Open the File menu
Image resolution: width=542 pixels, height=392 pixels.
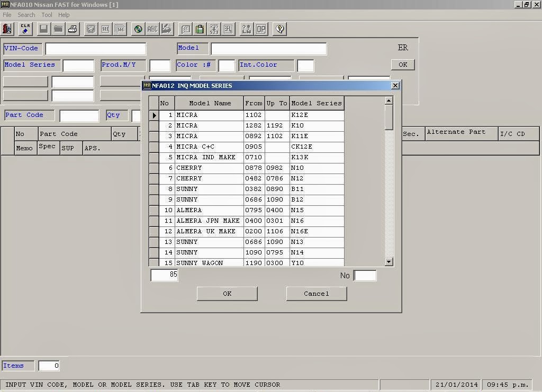[7, 15]
